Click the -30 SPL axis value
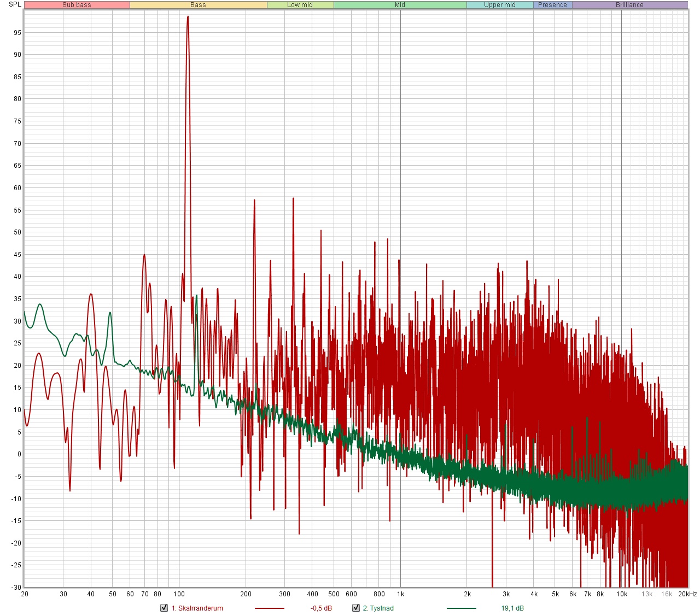This screenshot has width=700, height=616. [x=16, y=588]
